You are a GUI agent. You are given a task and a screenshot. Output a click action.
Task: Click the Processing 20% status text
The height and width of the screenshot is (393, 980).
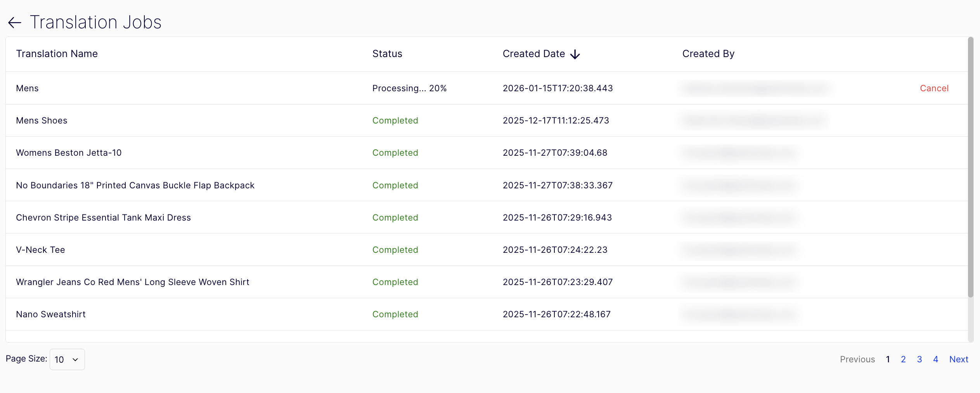point(409,88)
